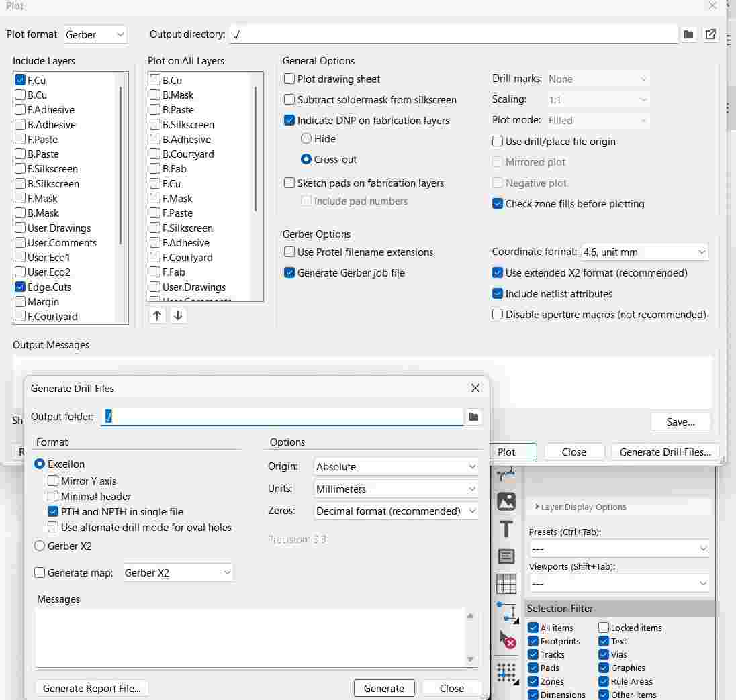Click Generate Report File... button
The image size is (736, 700).
click(91, 688)
